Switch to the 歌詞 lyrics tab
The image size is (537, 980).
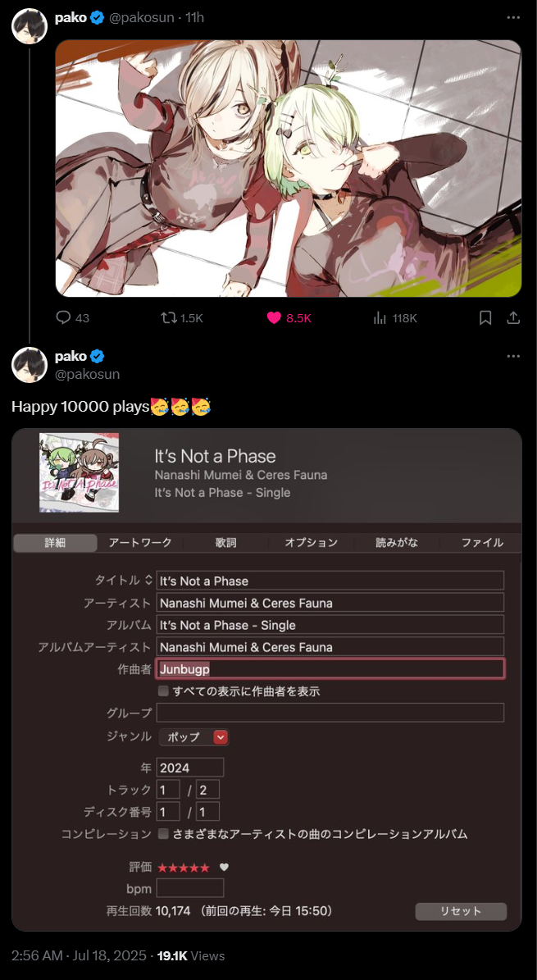225,543
